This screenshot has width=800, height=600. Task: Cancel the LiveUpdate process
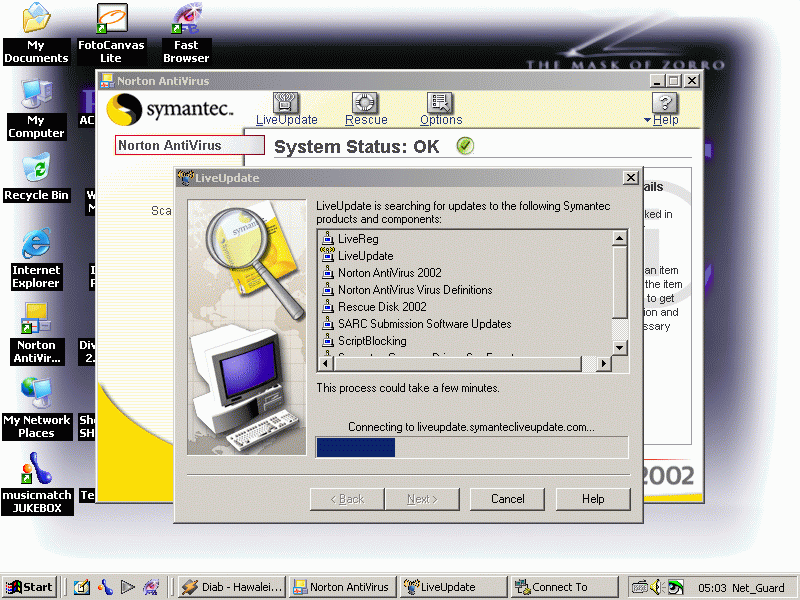[507, 499]
